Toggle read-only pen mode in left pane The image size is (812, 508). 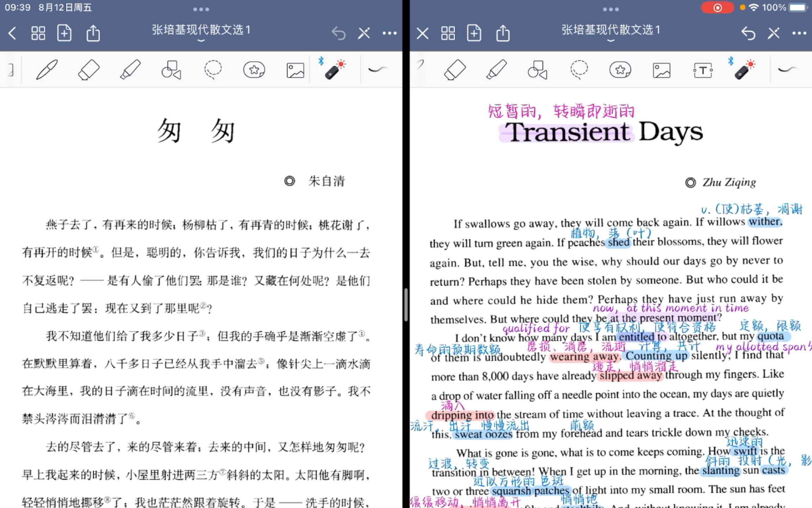pyautogui.click(x=364, y=34)
